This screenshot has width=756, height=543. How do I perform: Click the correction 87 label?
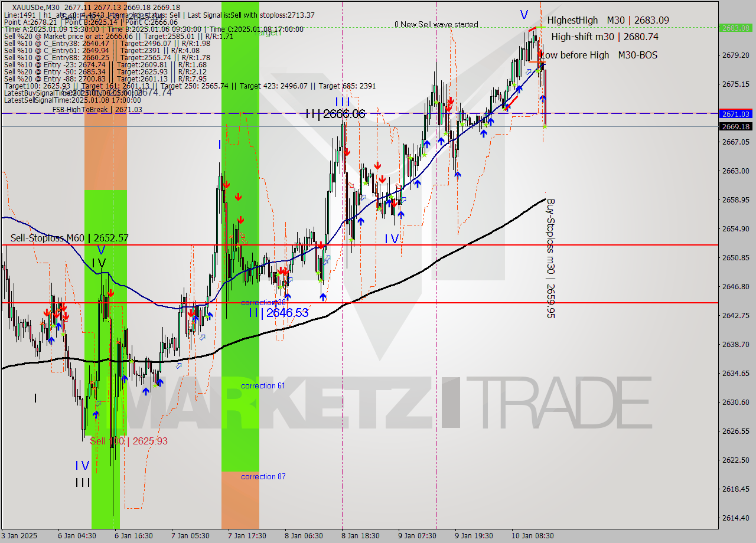(263, 476)
